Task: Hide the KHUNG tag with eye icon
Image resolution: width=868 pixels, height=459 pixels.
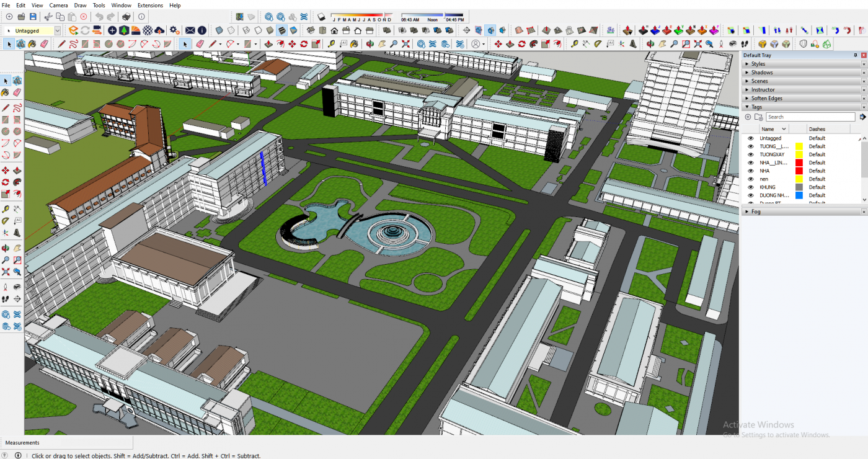Action: [x=750, y=187]
